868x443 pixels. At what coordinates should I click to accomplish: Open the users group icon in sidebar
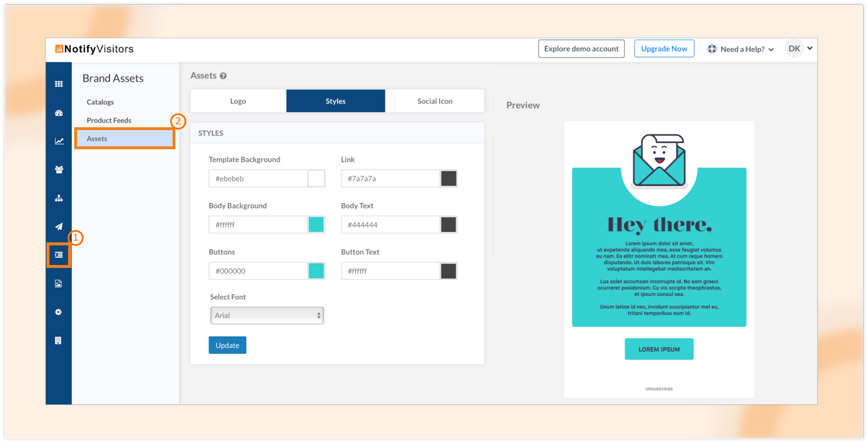coord(59,169)
